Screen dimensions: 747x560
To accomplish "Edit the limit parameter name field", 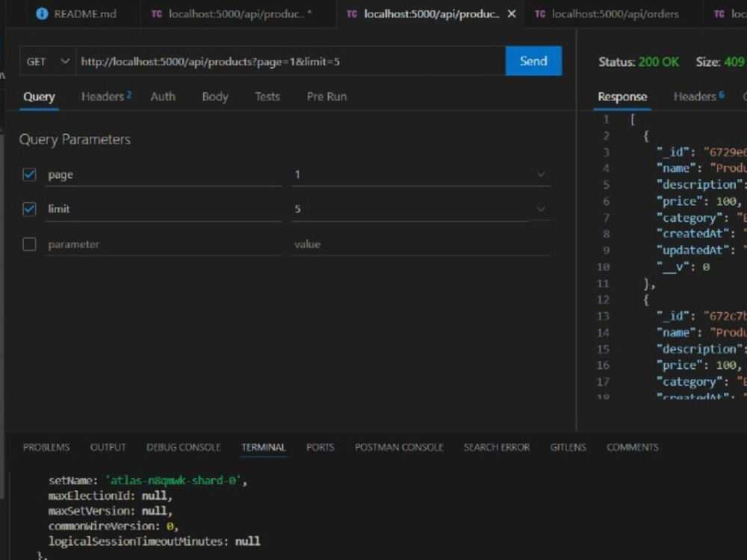I will [164, 209].
